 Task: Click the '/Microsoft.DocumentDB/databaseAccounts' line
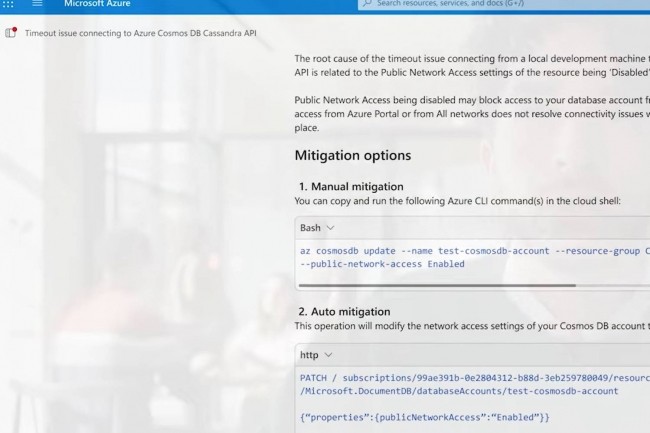coord(459,391)
